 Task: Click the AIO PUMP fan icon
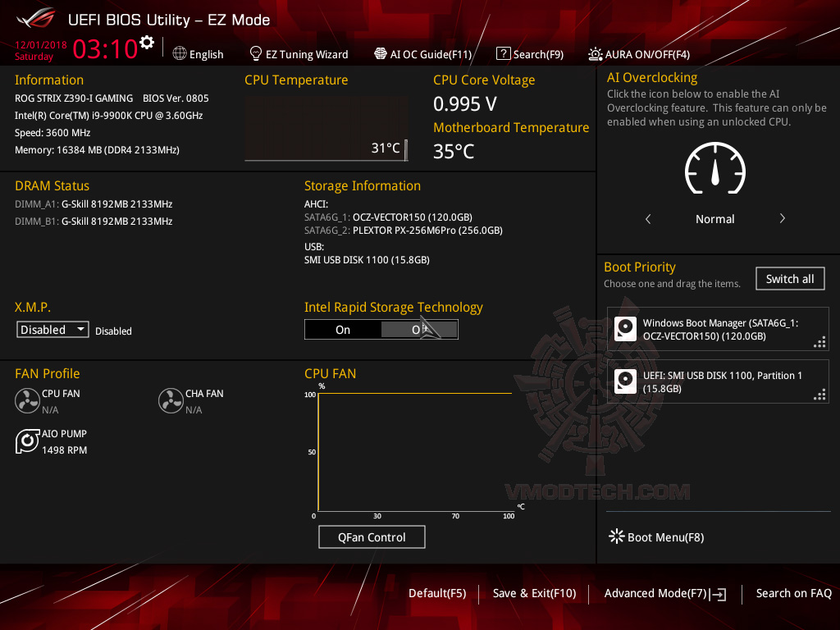click(x=27, y=441)
